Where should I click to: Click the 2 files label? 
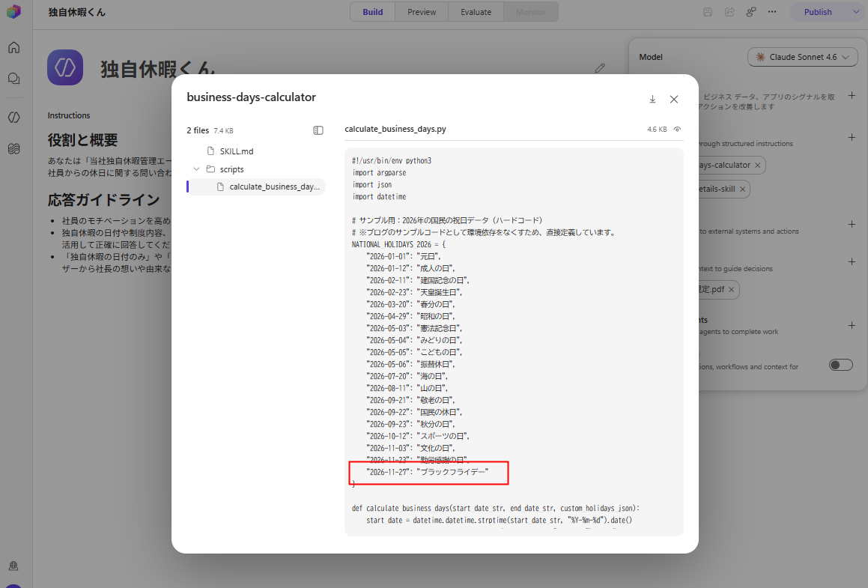[198, 130]
